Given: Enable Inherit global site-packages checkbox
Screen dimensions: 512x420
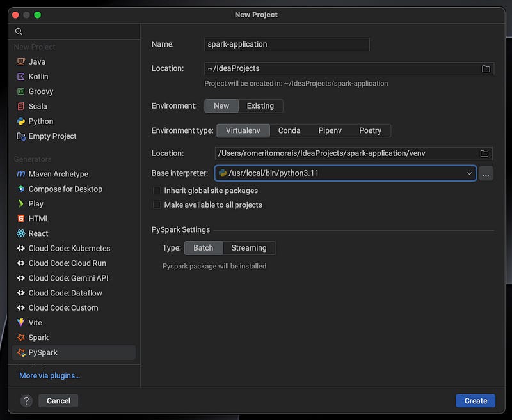Looking at the screenshot, I should coord(157,191).
